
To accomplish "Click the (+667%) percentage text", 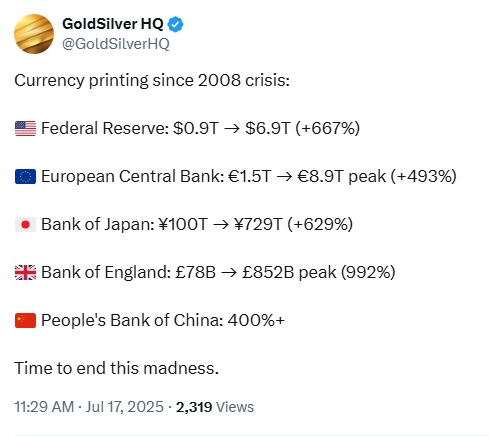I will (x=328, y=128).
